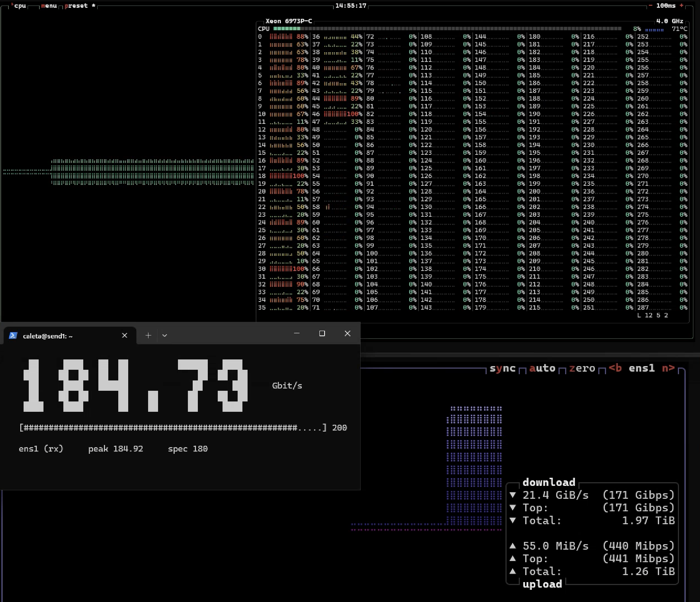The width and height of the screenshot is (700, 602).
Task: Click the load average 'L 12 5 2'
Action: click(x=652, y=315)
